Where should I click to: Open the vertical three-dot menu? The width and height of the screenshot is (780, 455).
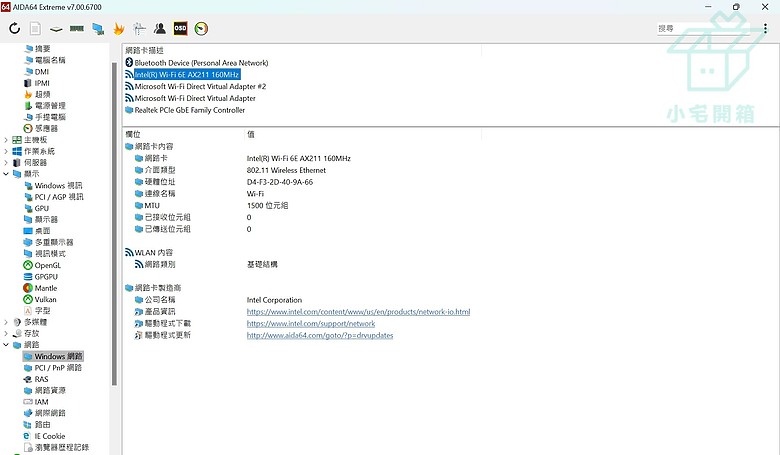(x=765, y=28)
